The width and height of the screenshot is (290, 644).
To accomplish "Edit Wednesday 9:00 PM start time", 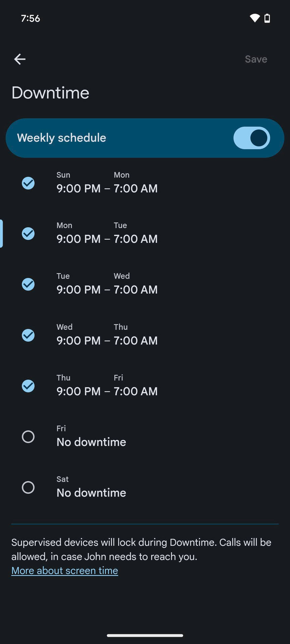I will click(x=79, y=341).
